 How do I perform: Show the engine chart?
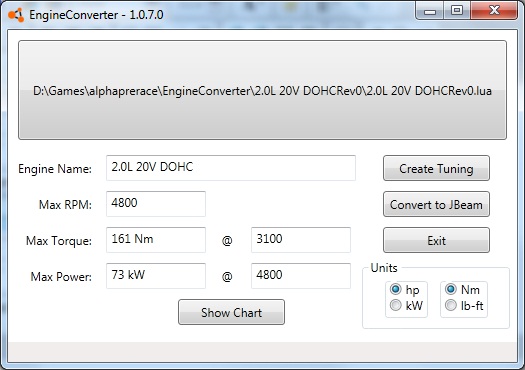231,312
